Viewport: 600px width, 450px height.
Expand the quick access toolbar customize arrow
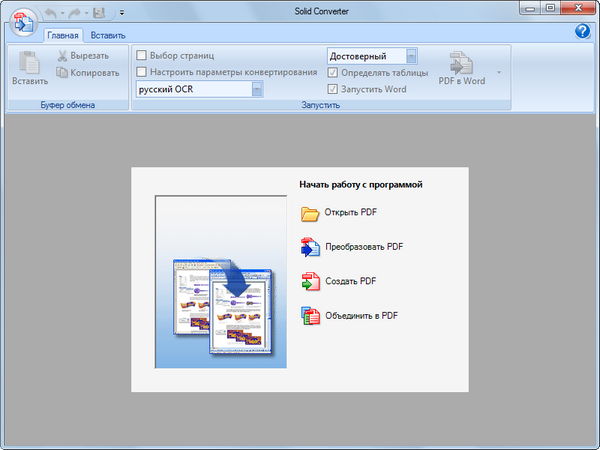(121, 13)
